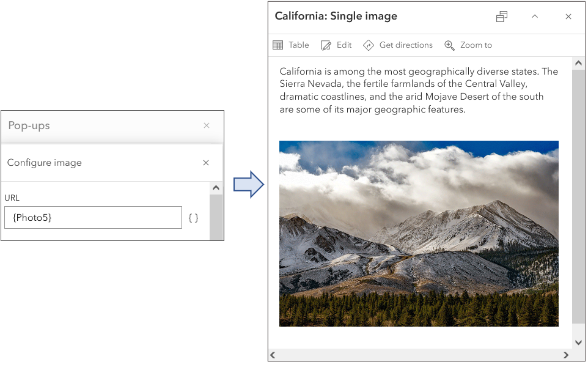Close the Pop-ups pane

207,125
